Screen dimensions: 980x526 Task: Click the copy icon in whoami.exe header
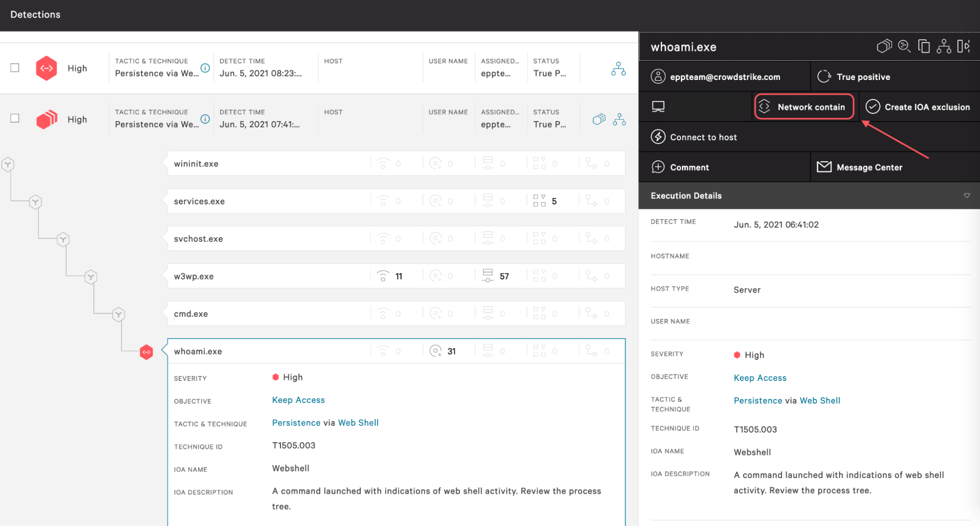(924, 47)
